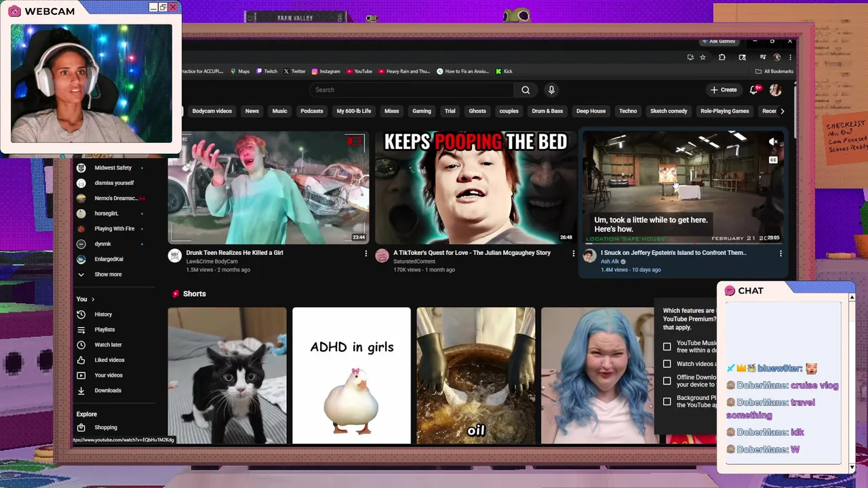Screen dimensions: 868x488
Task: Open the Ask Gemini button
Action: click(718, 41)
